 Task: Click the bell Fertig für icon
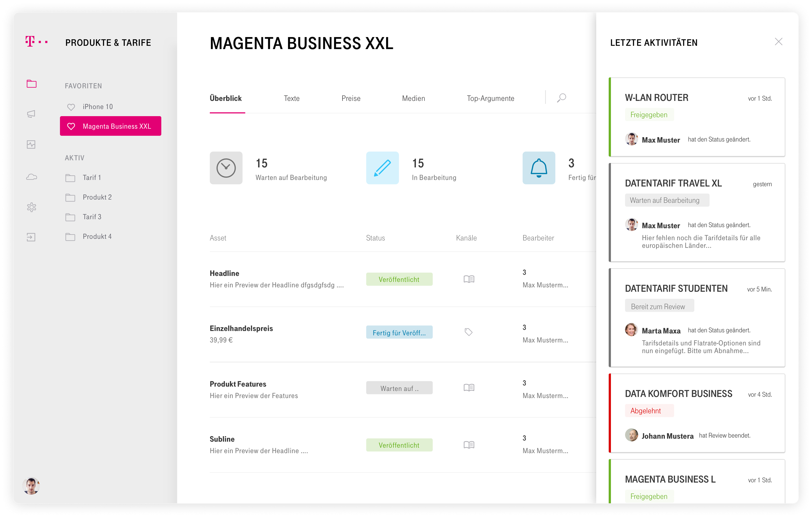click(x=539, y=168)
